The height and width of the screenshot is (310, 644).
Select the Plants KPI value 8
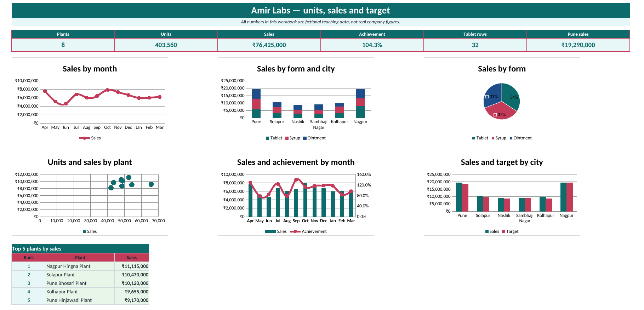point(63,45)
